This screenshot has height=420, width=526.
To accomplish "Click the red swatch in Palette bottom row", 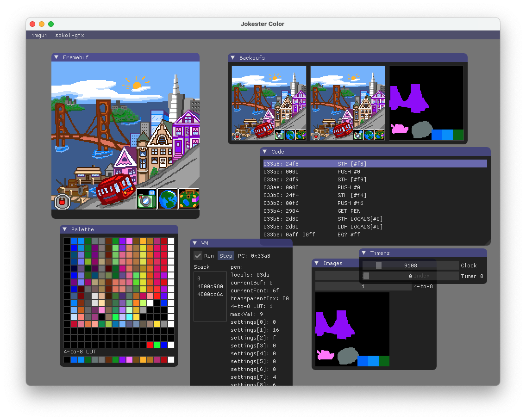I will pyautogui.click(x=150, y=345).
